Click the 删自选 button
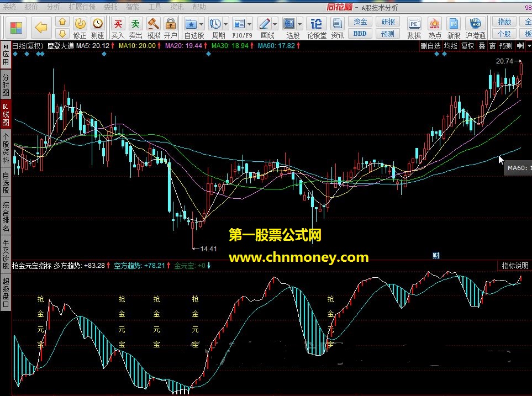The image size is (532, 396). [x=430, y=46]
